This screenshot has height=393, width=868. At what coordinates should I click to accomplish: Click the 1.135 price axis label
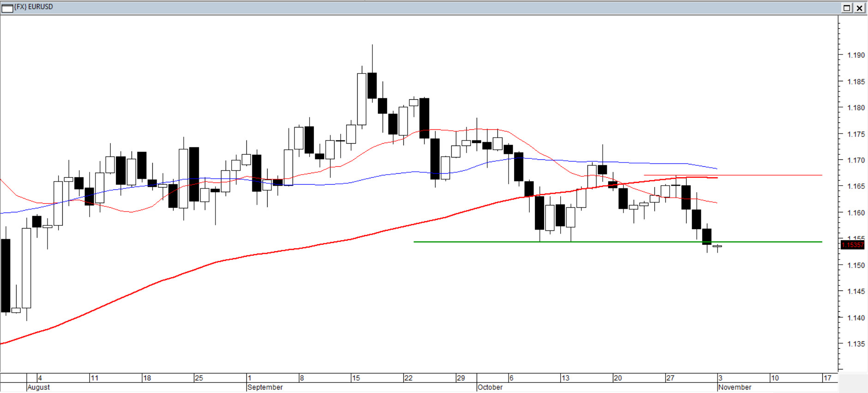click(856, 344)
